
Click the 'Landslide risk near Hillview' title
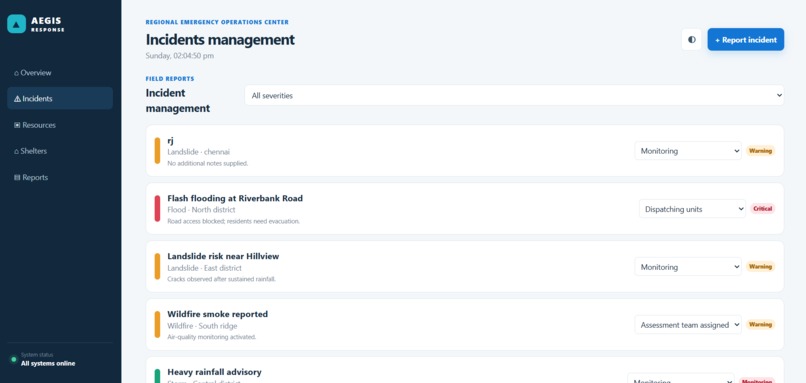tap(223, 256)
